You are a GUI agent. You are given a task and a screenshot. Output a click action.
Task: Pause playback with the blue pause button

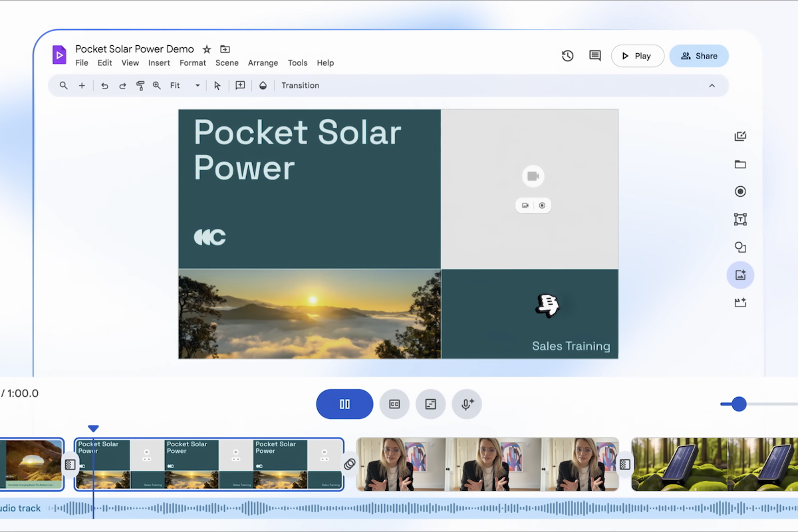point(344,404)
